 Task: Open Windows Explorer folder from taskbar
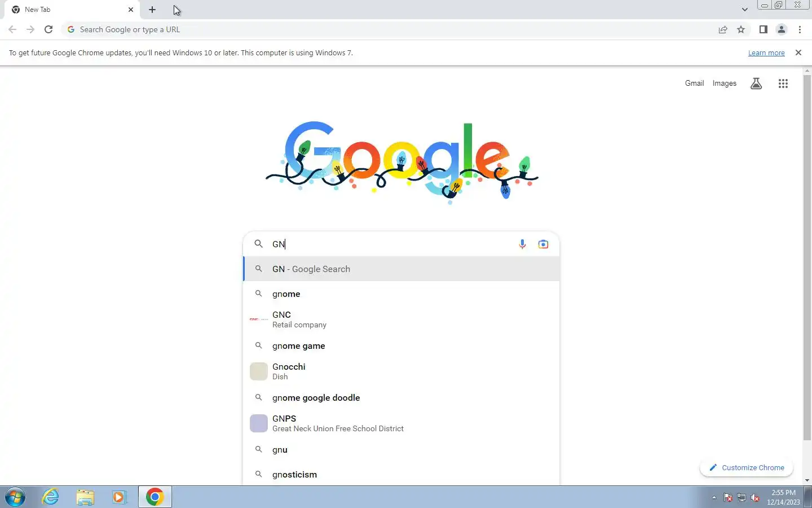(x=85, y=497)
